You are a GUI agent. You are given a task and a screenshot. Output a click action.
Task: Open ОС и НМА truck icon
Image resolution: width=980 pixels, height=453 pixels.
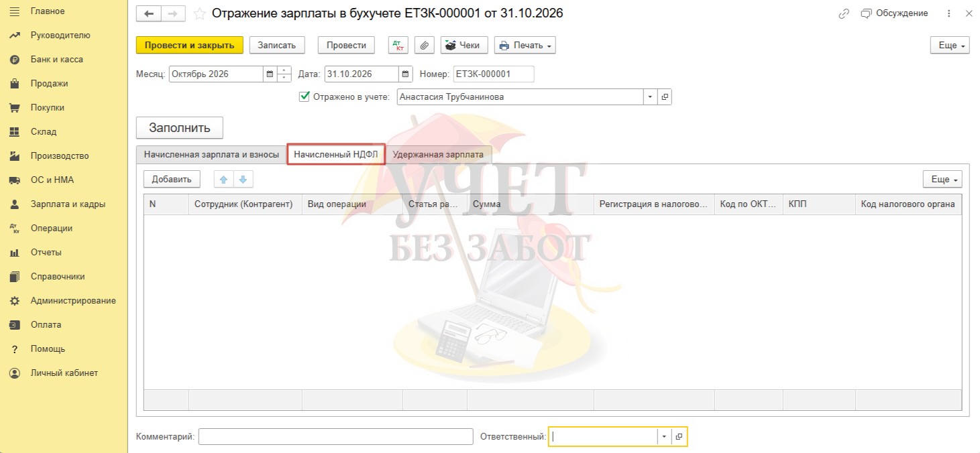(x=15, y=180)
